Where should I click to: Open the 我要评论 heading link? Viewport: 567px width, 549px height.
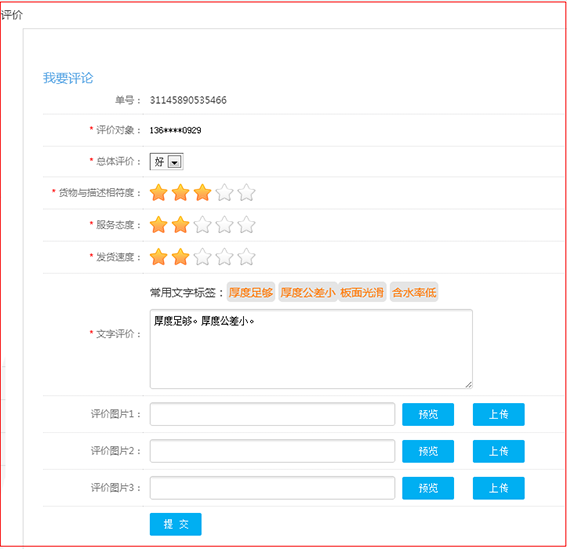pos(68,78)
